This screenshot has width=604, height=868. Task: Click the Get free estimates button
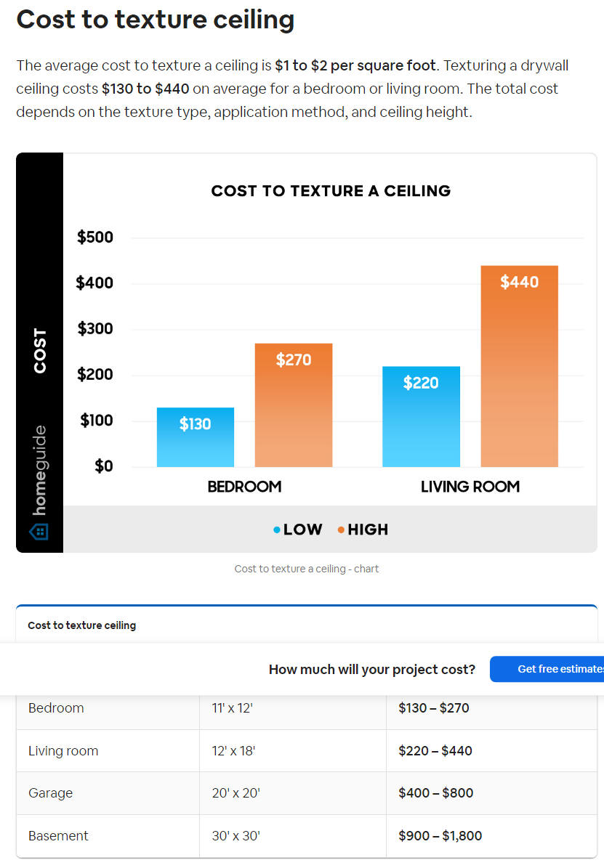(x=547, y=669)
